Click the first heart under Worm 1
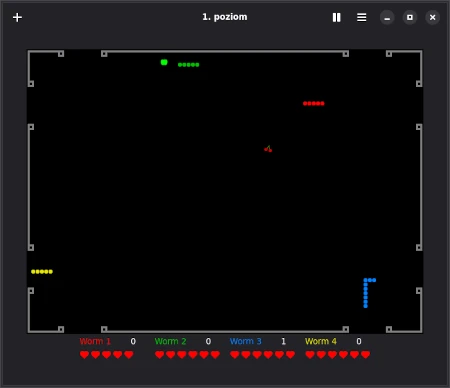 tap(84, 355)
